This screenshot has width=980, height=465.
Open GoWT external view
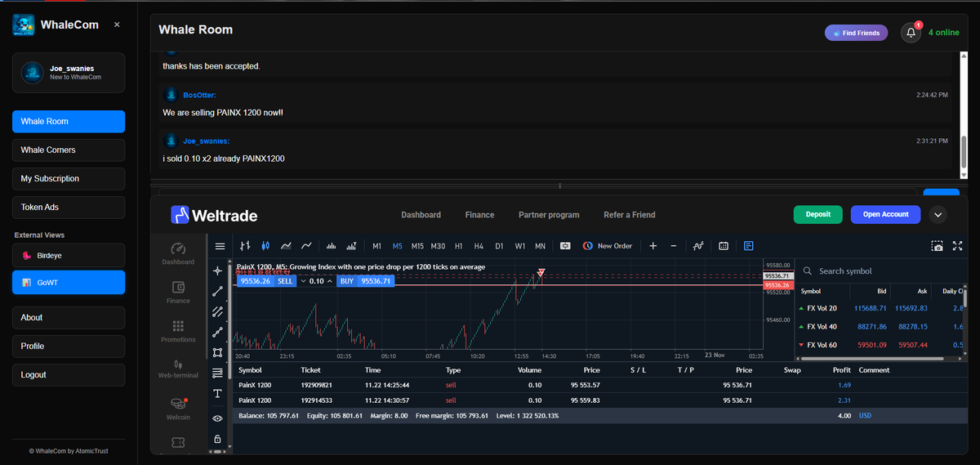tap(69, 282)
